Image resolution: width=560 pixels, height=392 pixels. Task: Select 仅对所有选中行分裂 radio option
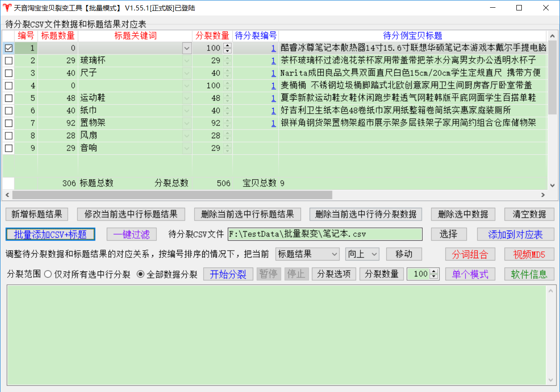48,274
